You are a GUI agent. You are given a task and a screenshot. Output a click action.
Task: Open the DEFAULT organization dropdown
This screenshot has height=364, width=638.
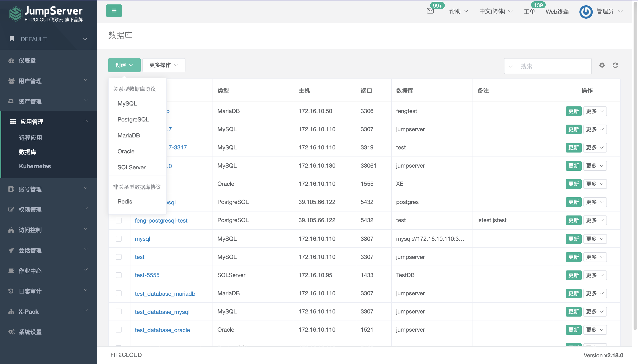coord(48,39)
